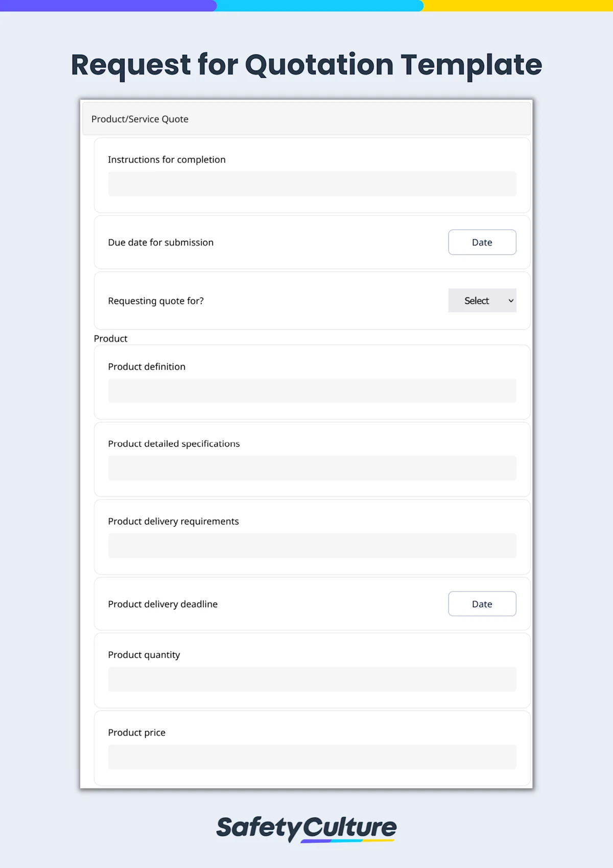Click the Product definition card

(x=312, y=382)
